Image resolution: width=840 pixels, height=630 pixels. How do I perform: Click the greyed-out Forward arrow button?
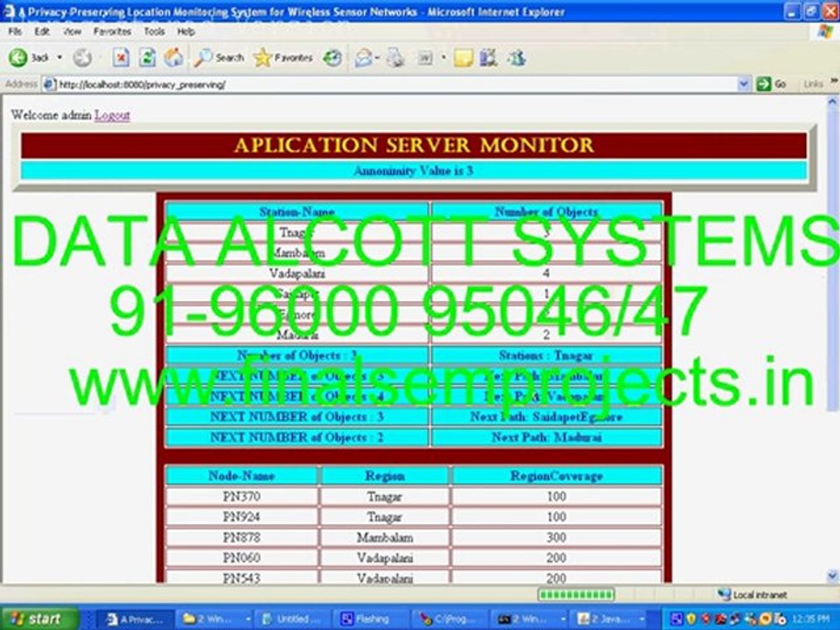82,58
